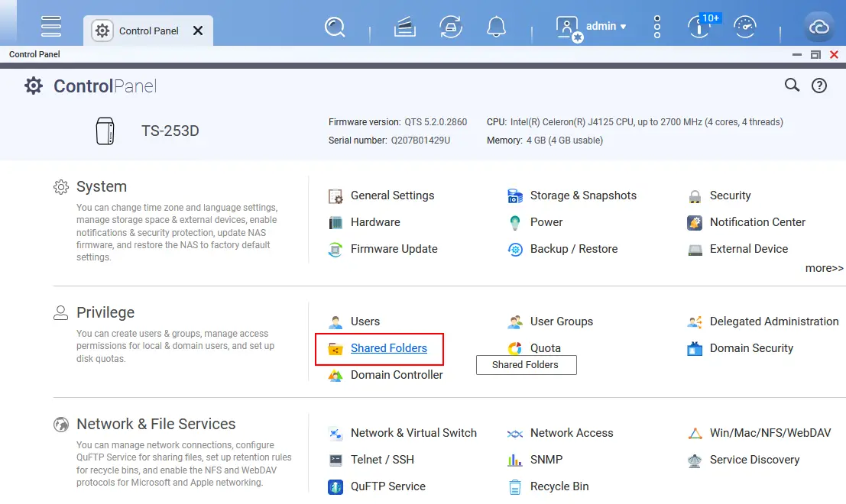Show more System items
The height and width of the screenshot is (504, 846).
click(x=824, y=268)
